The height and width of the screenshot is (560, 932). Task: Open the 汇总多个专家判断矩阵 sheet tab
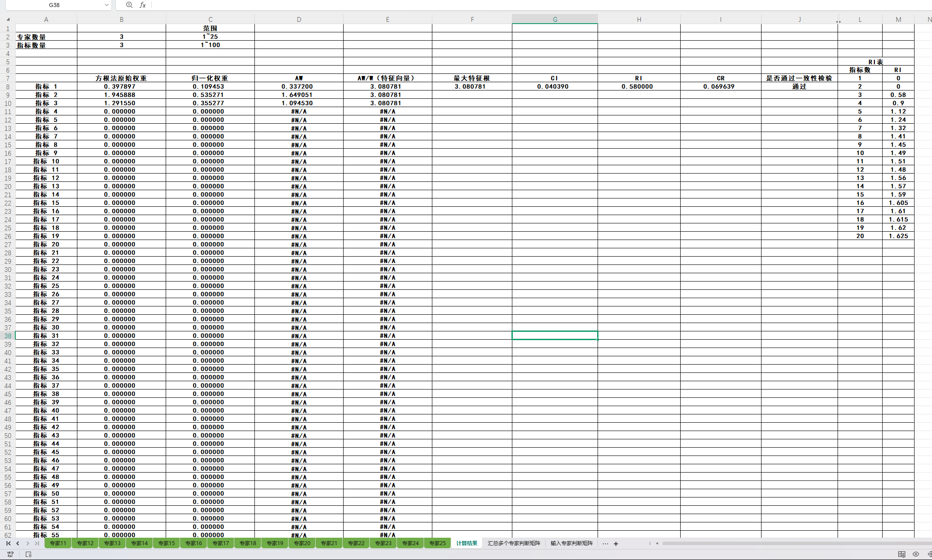[514, 543]
